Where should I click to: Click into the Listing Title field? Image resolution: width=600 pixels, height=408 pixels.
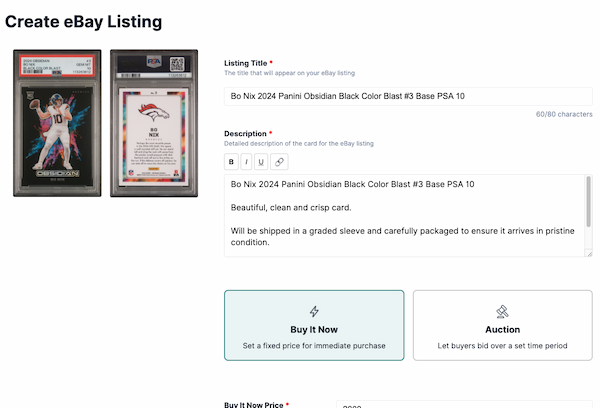point(408,96)
